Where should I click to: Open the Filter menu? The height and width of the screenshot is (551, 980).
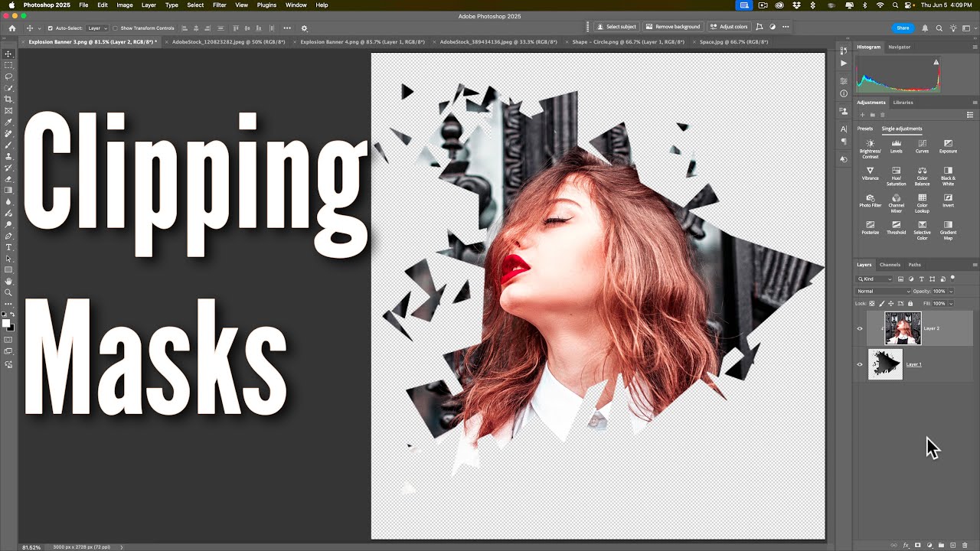[220, 5]
